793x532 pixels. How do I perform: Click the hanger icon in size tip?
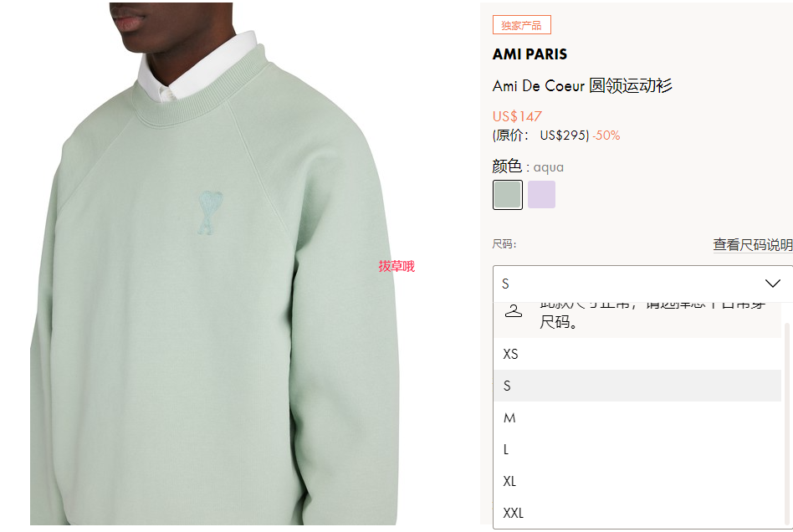(514, 310)
